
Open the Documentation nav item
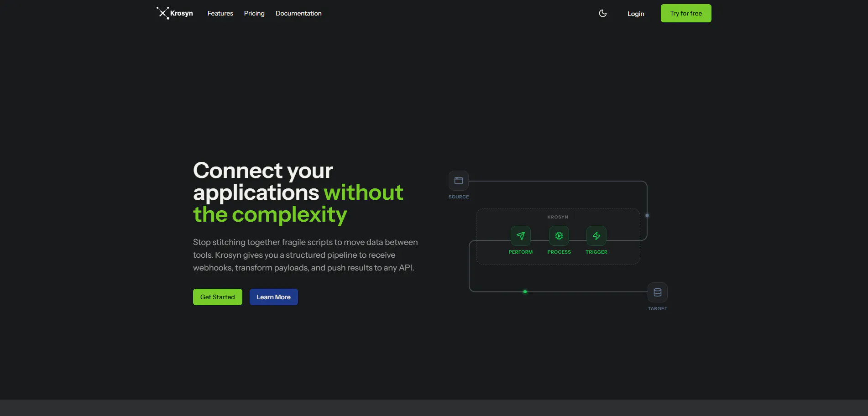(x=298, y=13)
